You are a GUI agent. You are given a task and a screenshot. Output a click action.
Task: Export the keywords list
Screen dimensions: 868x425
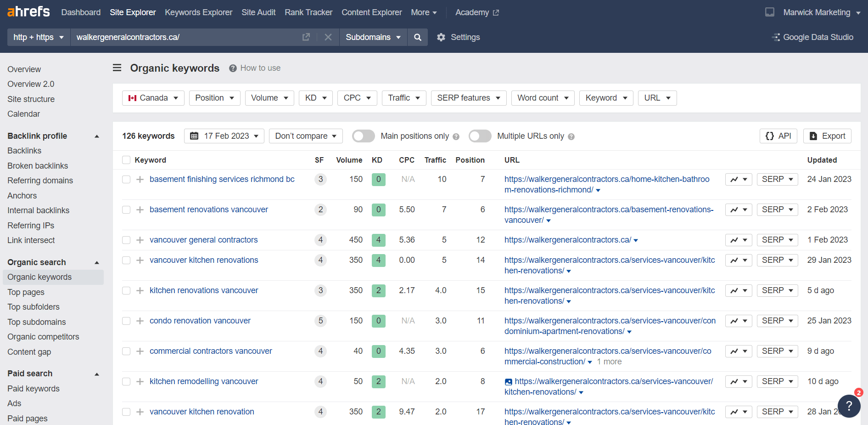pyautogui.click(x=827, y=136)
